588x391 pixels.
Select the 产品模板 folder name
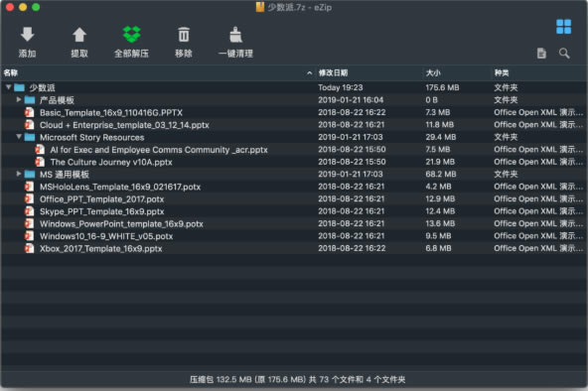coord(57,100)
